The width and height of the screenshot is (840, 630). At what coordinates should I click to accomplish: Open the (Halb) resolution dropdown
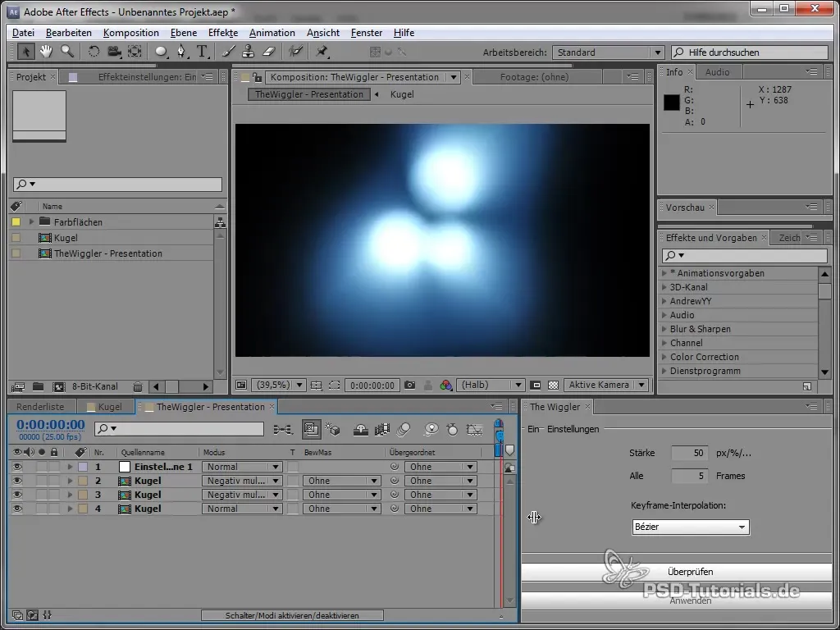[x=491, y=386]
